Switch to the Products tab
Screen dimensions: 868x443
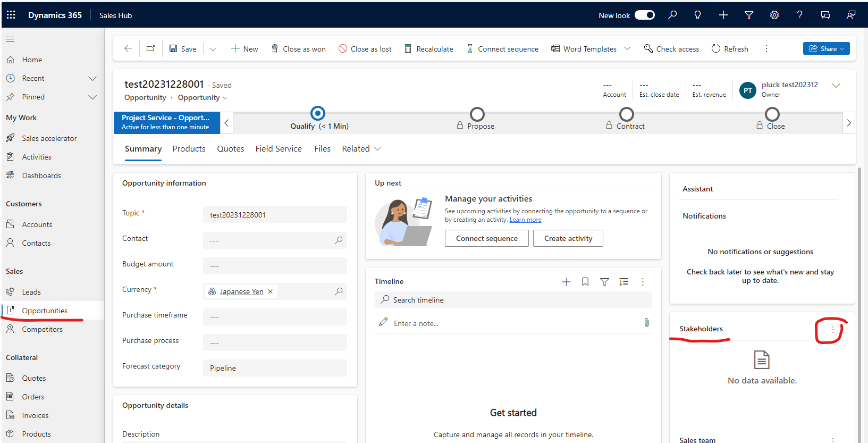[x=189, y=149]
